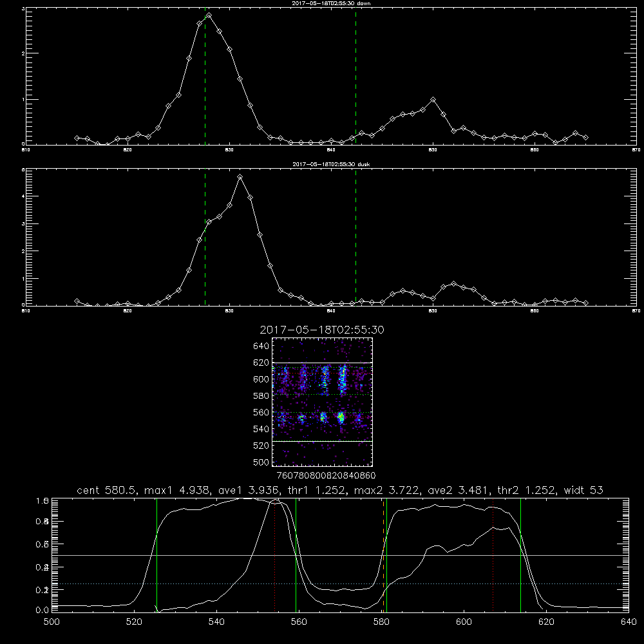Click the 580 label on the bottom plot x-axis

381,622
